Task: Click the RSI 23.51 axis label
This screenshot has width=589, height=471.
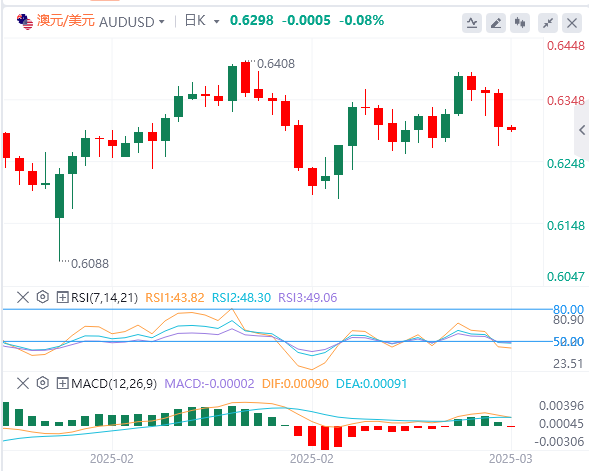Action: tap(568, 364)
